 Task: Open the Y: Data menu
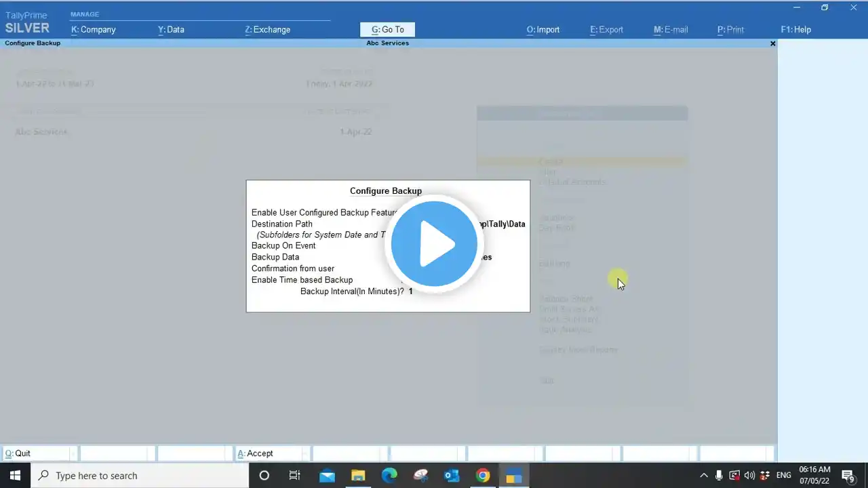[171, 30]
